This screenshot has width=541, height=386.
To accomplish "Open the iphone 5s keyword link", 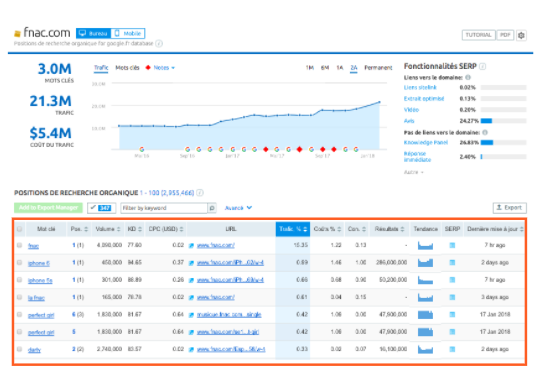I will coord(40,280).
